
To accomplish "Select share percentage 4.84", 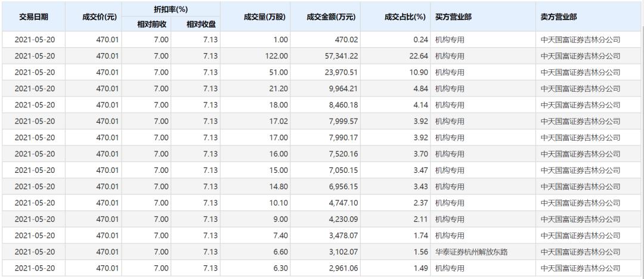I will tap(420, 89).
